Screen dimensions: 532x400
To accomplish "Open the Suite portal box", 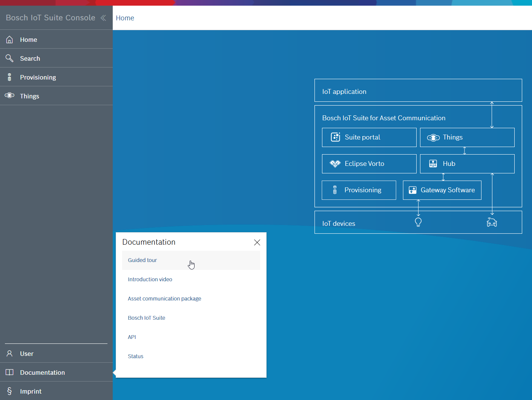I will 369,137.
